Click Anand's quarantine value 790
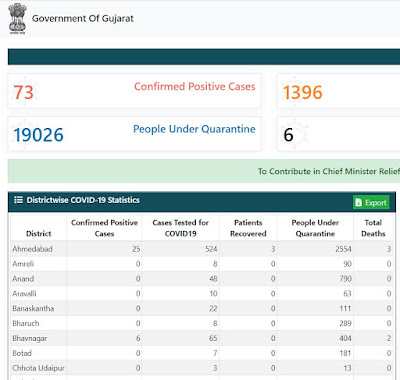 pyautogui.click(x=346, y=279)
